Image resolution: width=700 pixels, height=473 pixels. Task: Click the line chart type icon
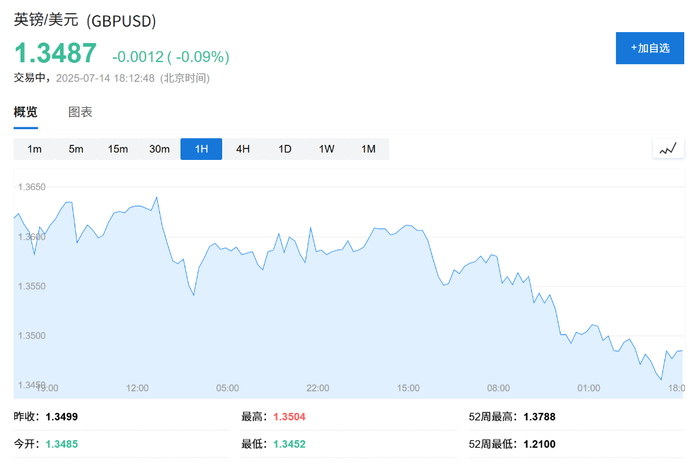click(x=667, y=149)
